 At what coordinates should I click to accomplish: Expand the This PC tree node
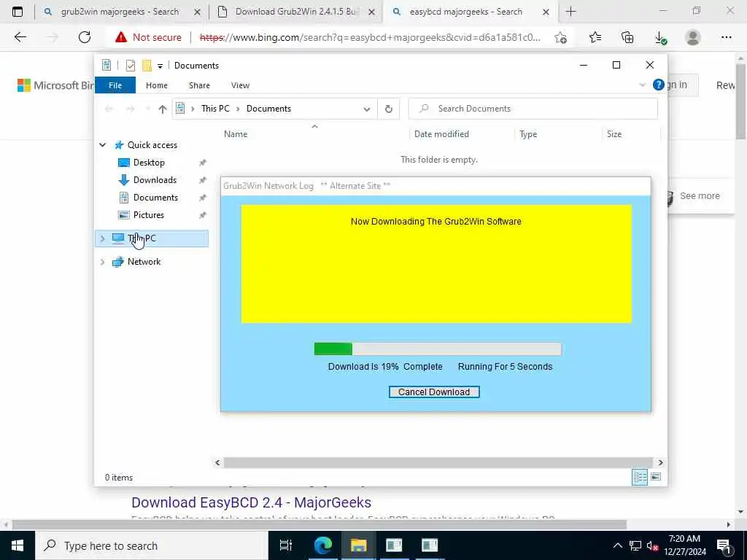click(x=102, y=238)
